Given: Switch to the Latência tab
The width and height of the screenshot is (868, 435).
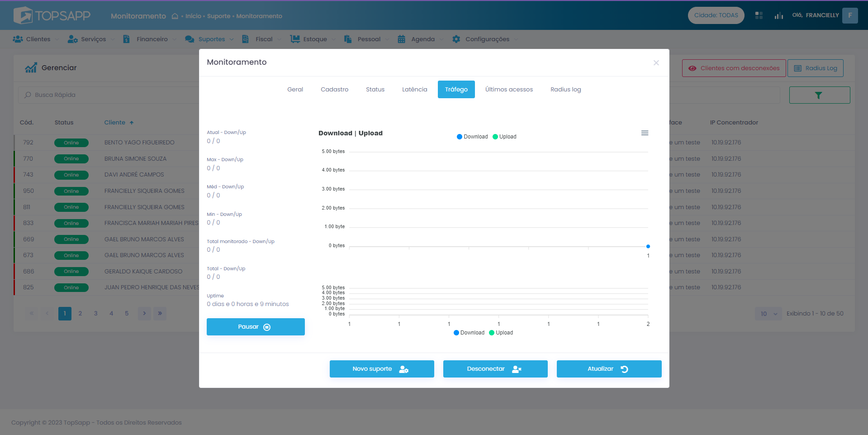Looking at the screenshot, I should 414,90.
